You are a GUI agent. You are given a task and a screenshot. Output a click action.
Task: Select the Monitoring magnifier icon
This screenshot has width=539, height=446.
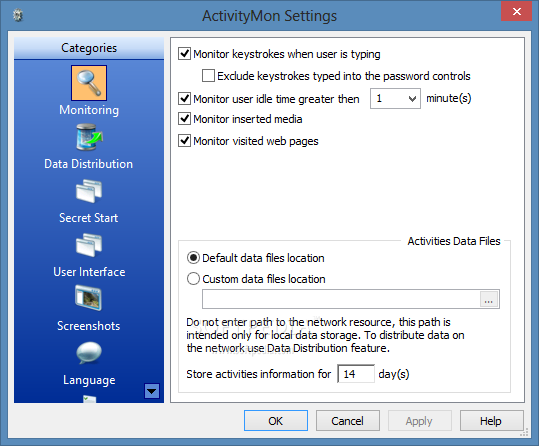(x=89, y=83)
